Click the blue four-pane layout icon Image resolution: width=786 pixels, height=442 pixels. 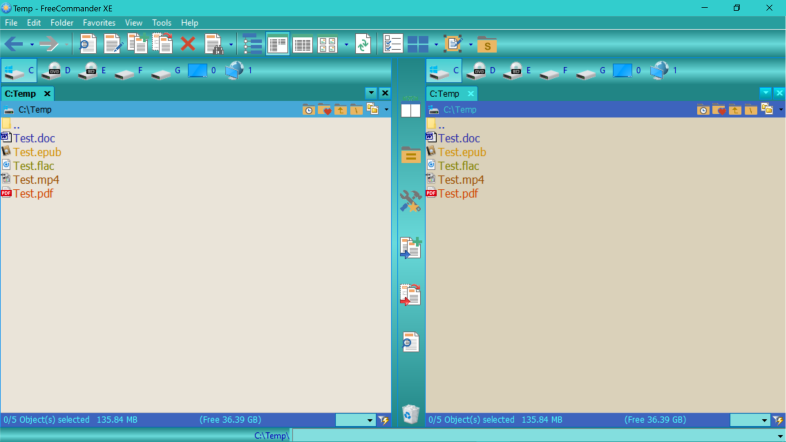418,44
